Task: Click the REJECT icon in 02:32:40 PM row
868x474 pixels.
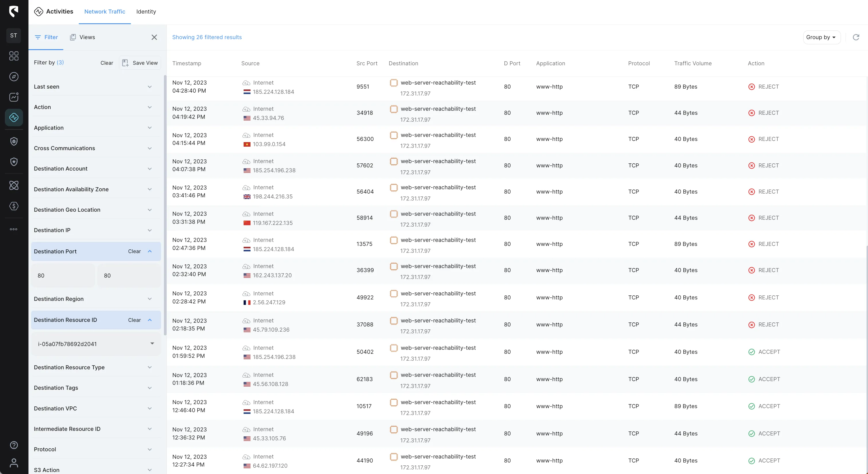Action: coord(752,270)
